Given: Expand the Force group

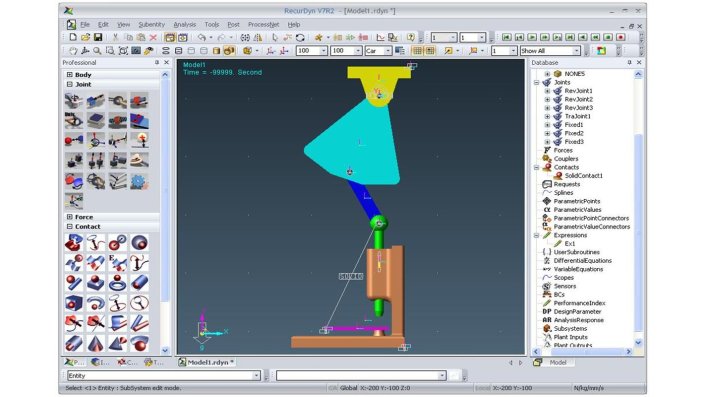Looking at the screenshot, I should click(x=70, y=217).
